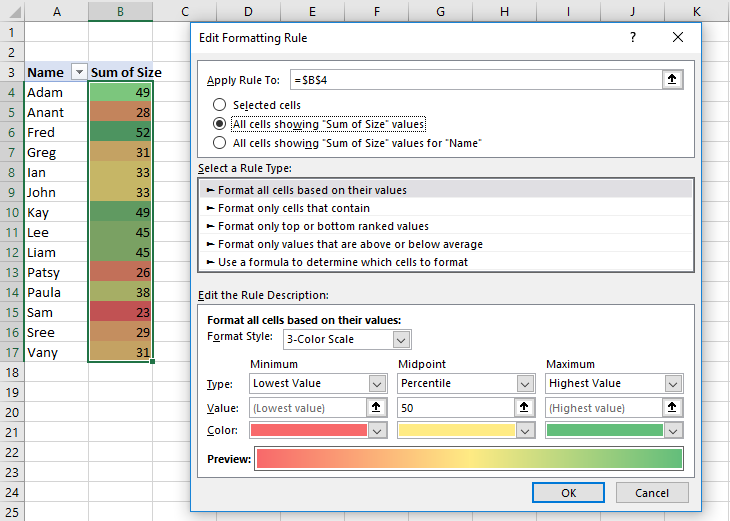This screenshot has height=521, width=730.
Task: Select the 'Selected cells' radio option
Action: tap(219, 105)
